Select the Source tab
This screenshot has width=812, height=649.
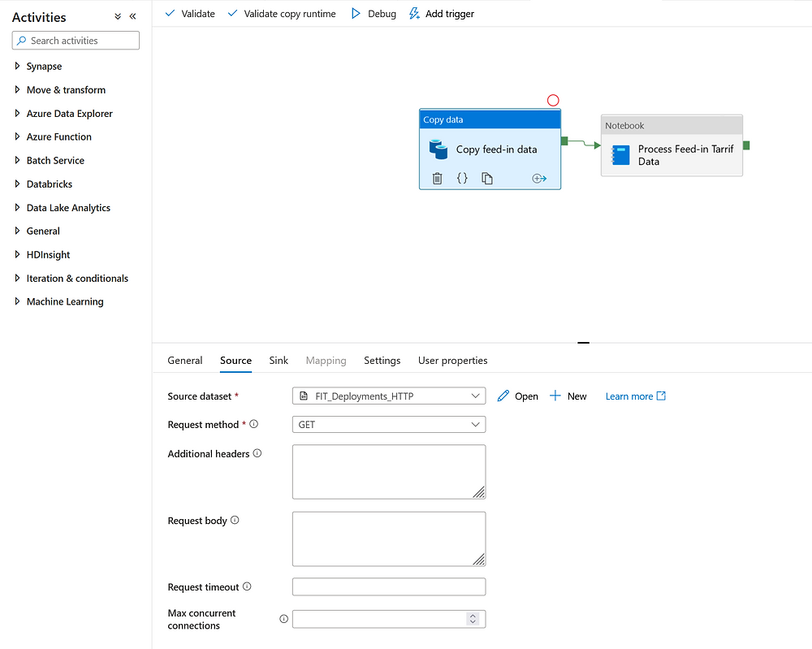(235, 360)
